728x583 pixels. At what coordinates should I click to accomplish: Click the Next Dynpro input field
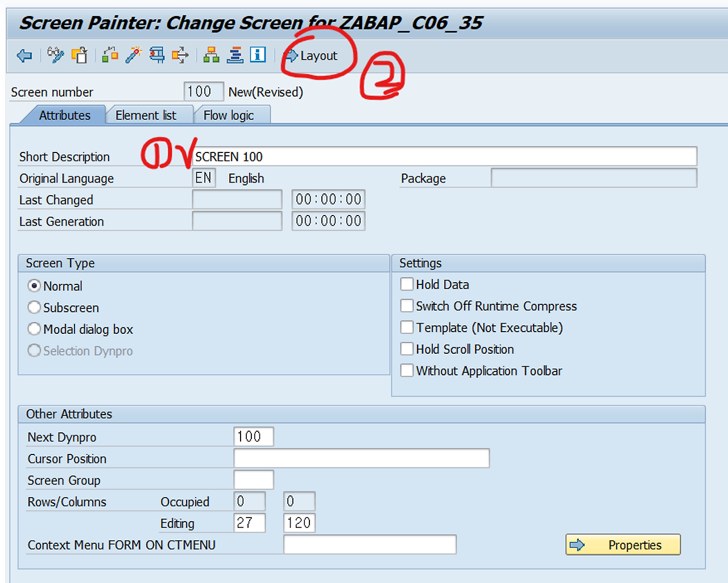point(253,436)
